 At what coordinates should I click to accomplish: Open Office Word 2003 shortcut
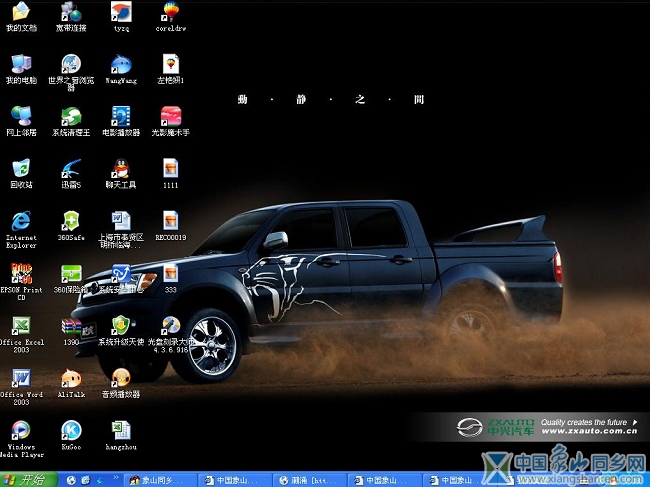pyautogui.click(x=21, y=378)
